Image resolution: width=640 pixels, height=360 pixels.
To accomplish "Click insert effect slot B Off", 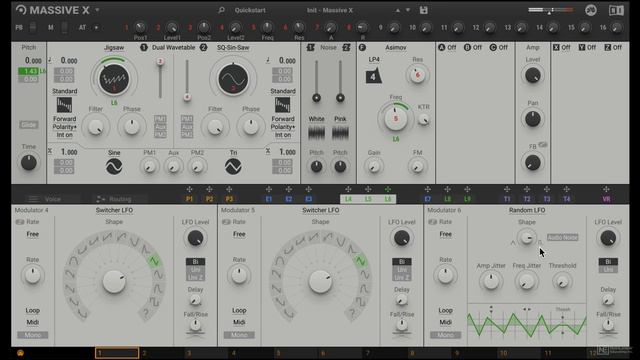I will [473, 48].
